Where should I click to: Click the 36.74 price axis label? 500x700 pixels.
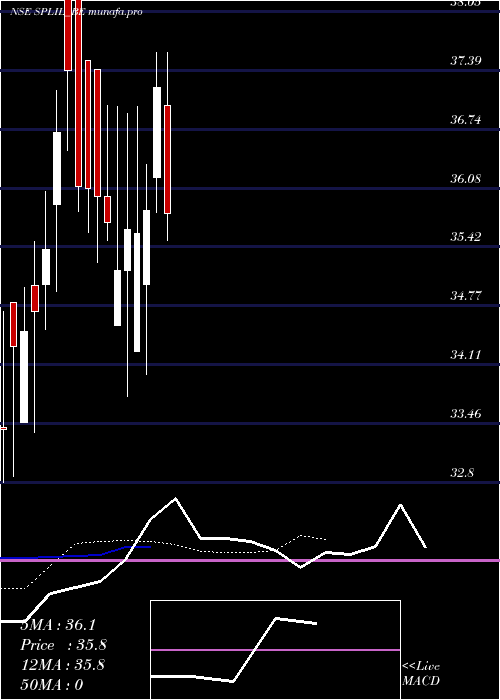tap(466, 119)
